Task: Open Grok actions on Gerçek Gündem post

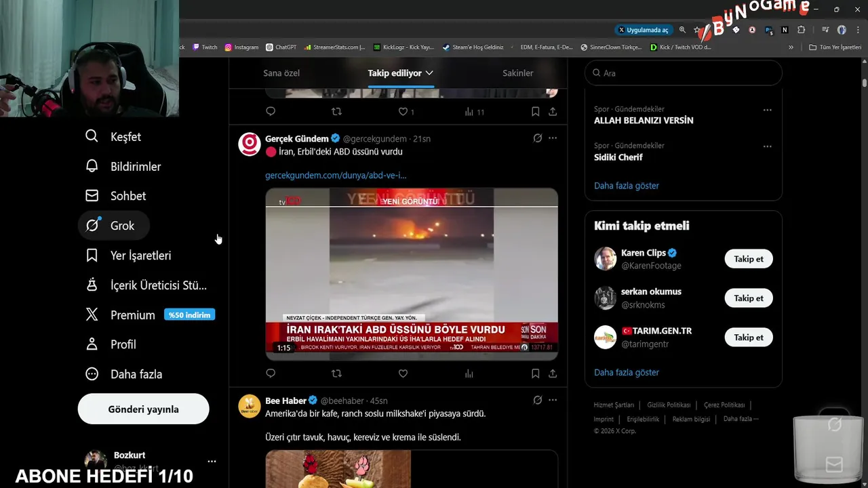Action: (x=537, y=138)
